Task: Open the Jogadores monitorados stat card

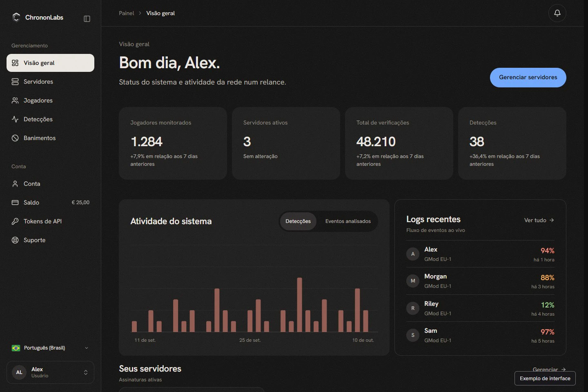Action: coord(173,143)
